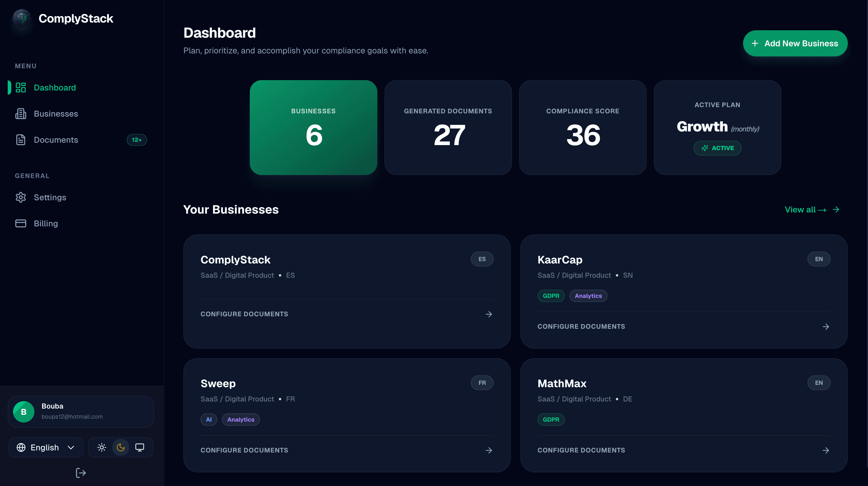Open Configure Documents for Sweep

244,450
